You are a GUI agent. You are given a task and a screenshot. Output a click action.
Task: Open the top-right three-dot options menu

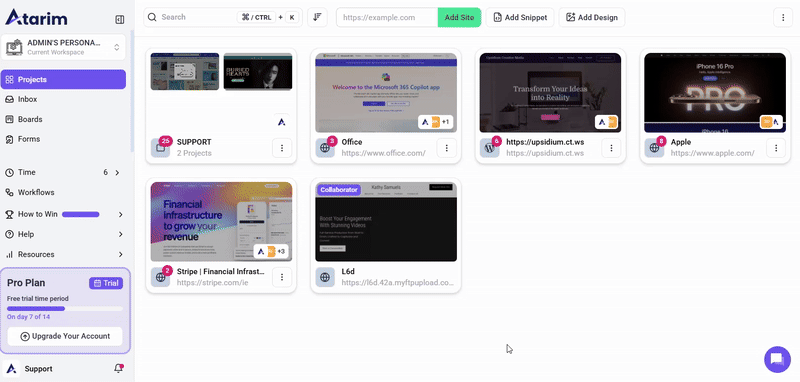[783, 17]
